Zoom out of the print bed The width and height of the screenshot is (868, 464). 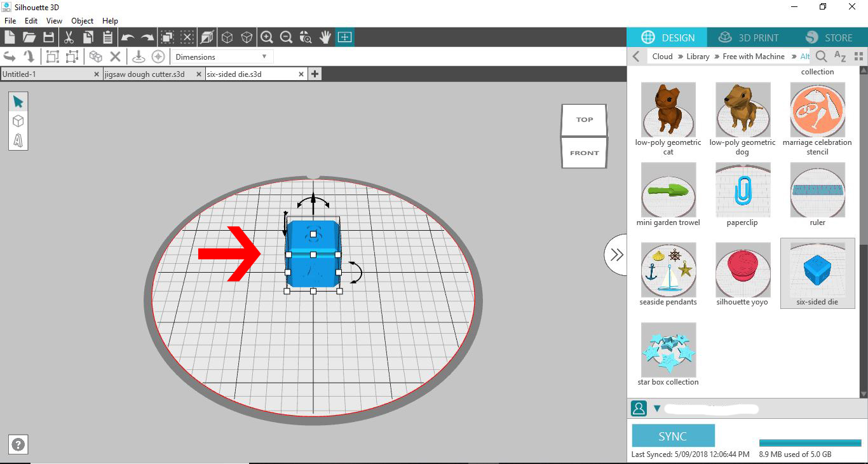287,38
